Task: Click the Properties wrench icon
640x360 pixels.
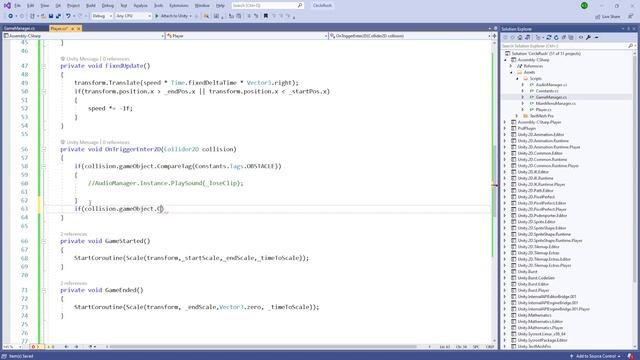Action: (588, 38)
